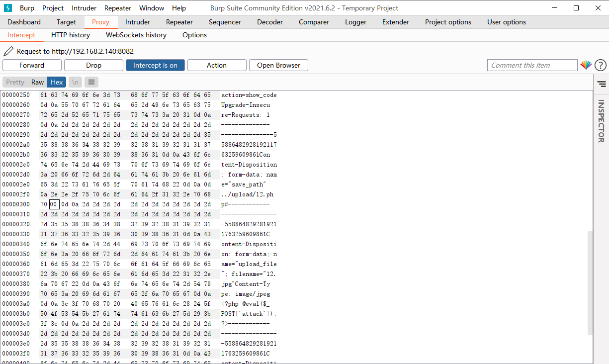The width and height of the screenshot is (609, 364).
Task: Open the Window menu
Action: (x=152, y=8)
